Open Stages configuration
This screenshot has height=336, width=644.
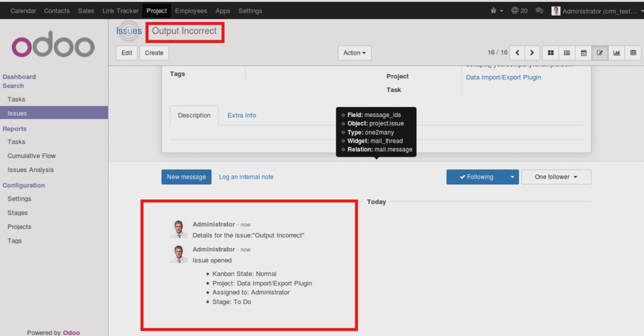(x=17, y=213)
